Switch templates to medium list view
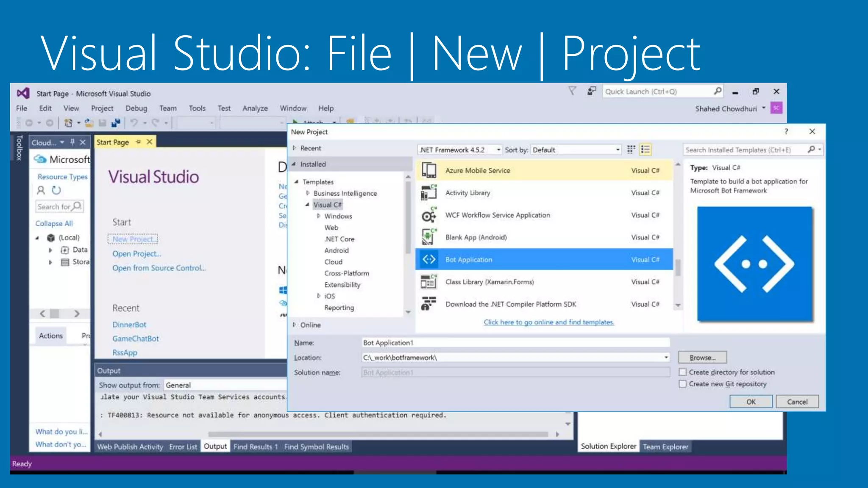This screenshot has width=868, height=488. (645, 150)
